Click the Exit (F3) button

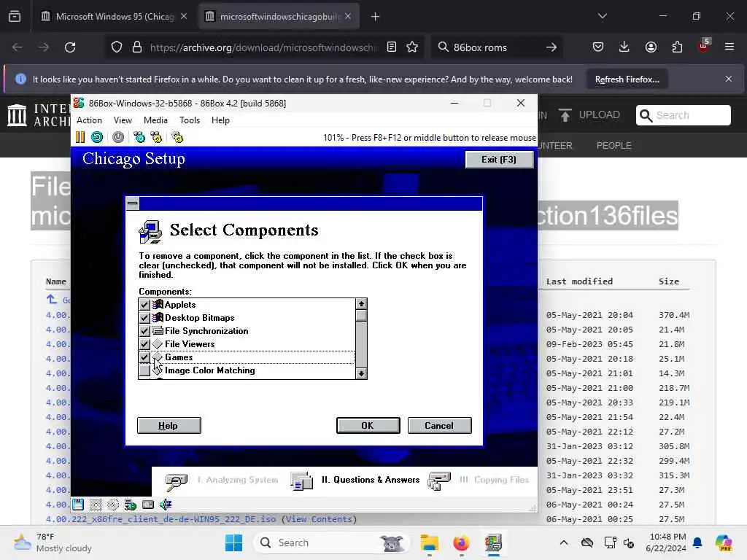(499, 160)
